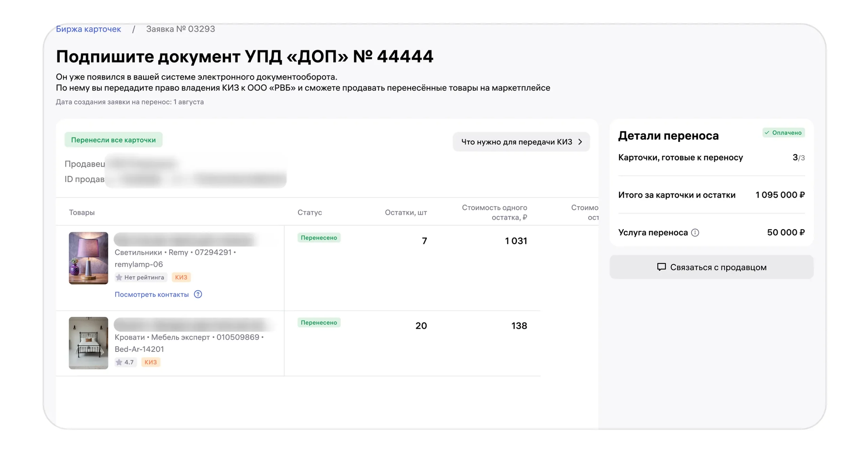The height and width of the screenshot is (453, 868).
Task: Click the Перенесено status on the bed row
Action: point(319,322)
